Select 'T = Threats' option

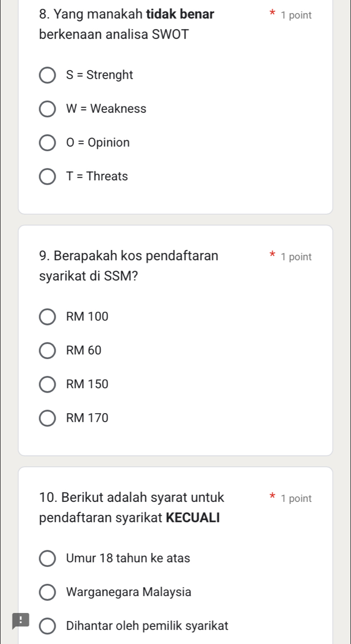click(48, 176)
